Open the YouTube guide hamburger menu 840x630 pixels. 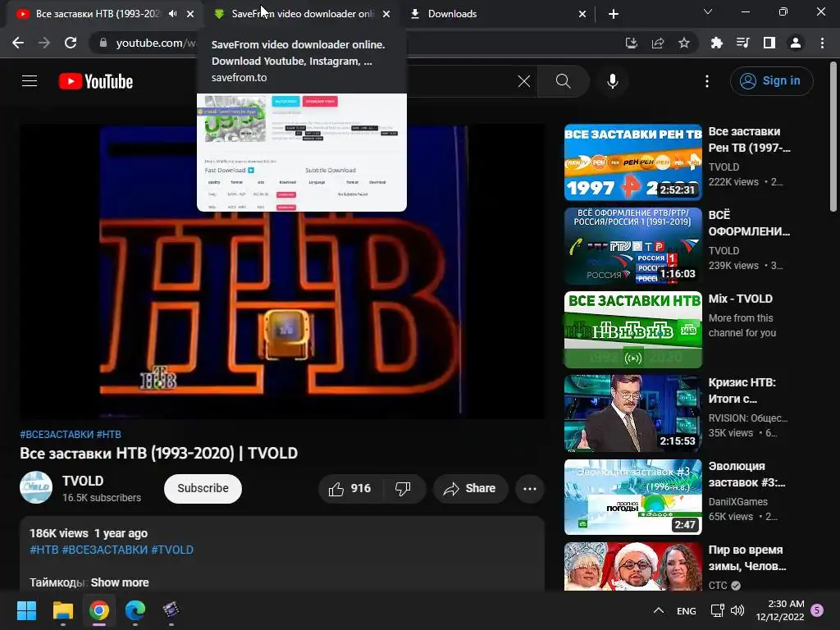click(x=30, y=81)
